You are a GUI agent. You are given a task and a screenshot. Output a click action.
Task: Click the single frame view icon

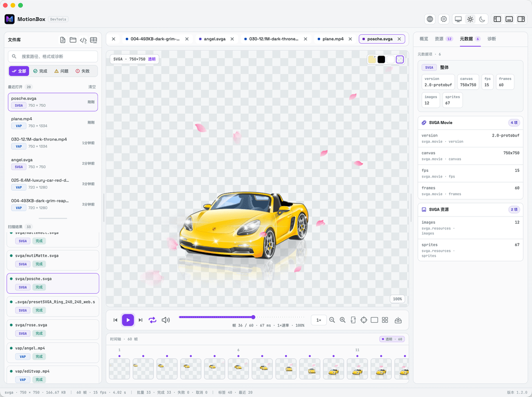(x=374, y=320)
